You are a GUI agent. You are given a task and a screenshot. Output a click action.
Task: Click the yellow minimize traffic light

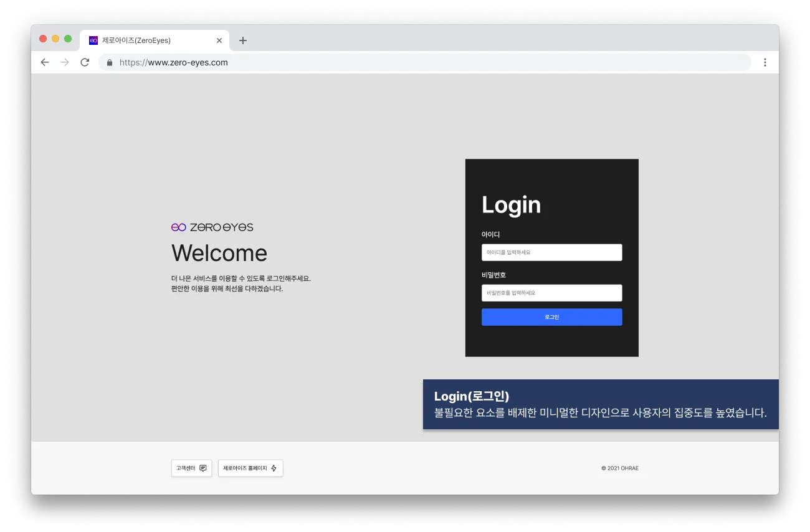[55, 38]
